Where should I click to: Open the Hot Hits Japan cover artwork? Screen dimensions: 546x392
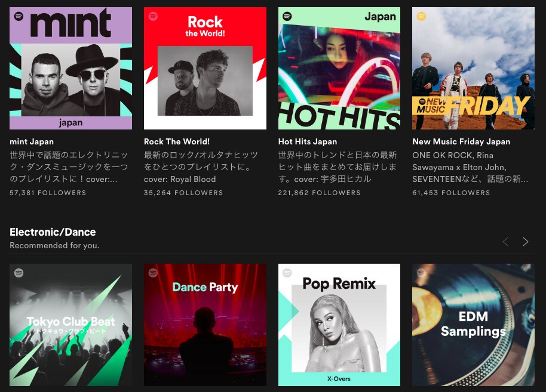point(339,68)
